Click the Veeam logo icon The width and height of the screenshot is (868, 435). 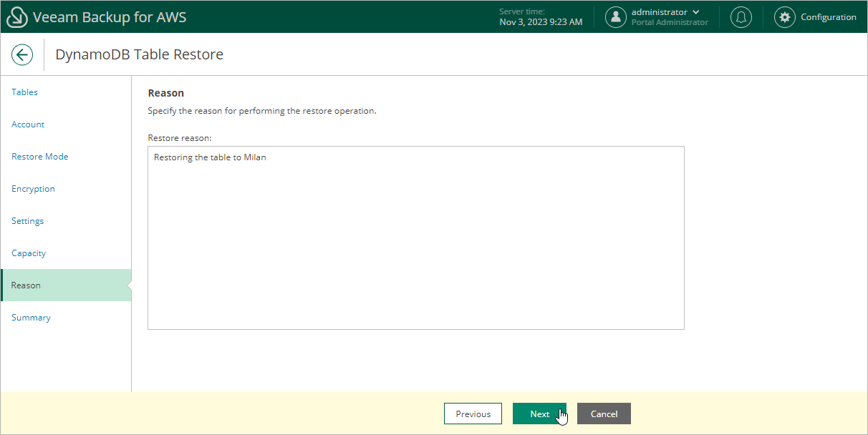(17, 17)
